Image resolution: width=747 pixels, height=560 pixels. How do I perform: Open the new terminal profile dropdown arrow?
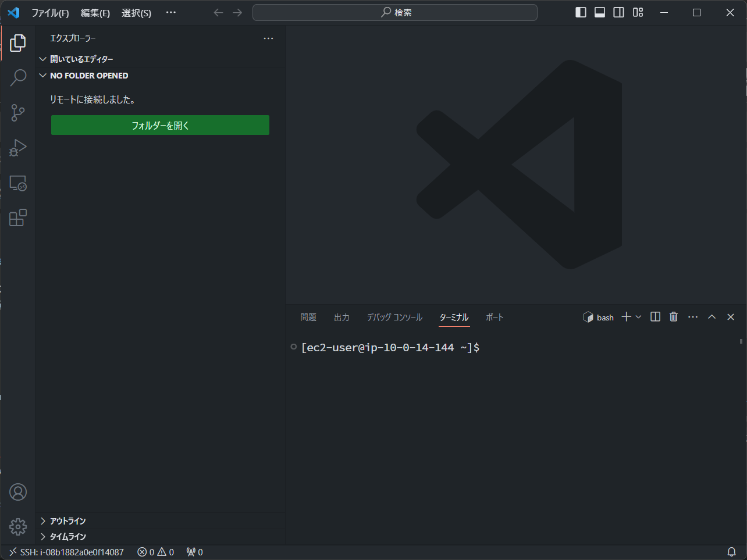coord(638,317)
